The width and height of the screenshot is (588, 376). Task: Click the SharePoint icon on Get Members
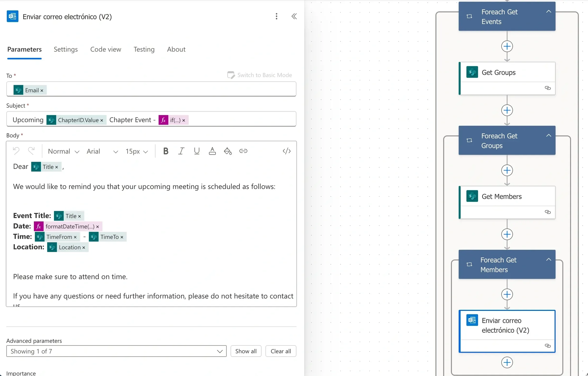[x=472, y=196]
